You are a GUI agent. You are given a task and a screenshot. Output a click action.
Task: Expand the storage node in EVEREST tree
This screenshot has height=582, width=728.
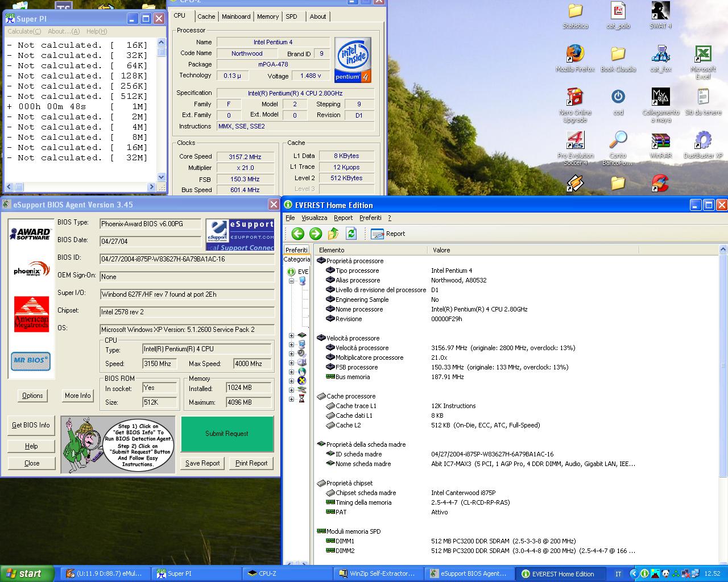[291, 363]
